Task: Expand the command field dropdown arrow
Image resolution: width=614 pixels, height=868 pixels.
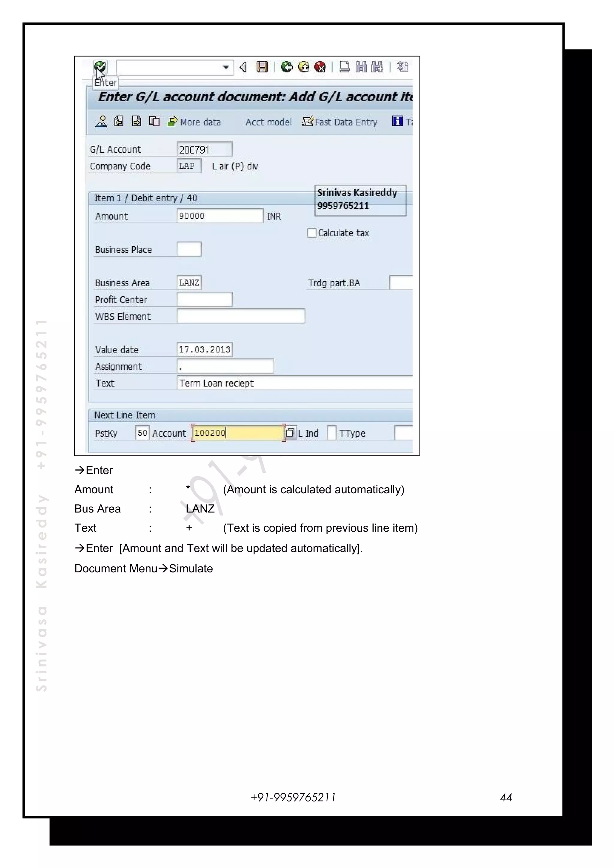Action: click(226, 67)
